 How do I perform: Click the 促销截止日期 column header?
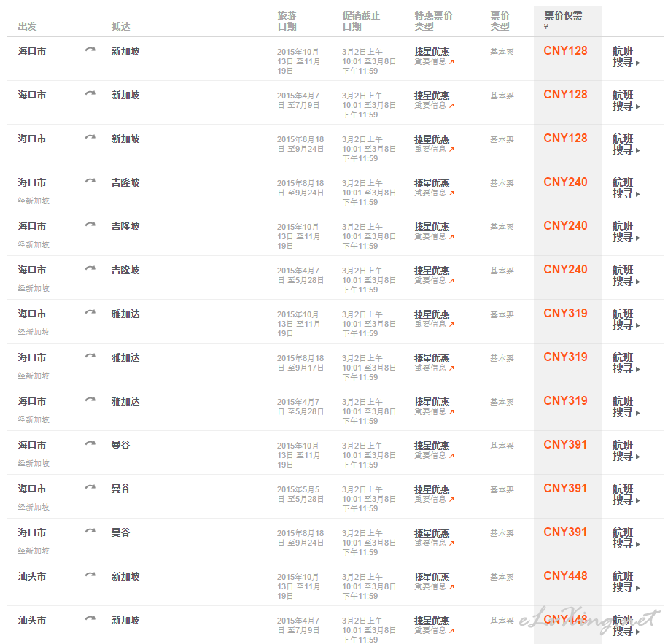(x=361, y=21)
